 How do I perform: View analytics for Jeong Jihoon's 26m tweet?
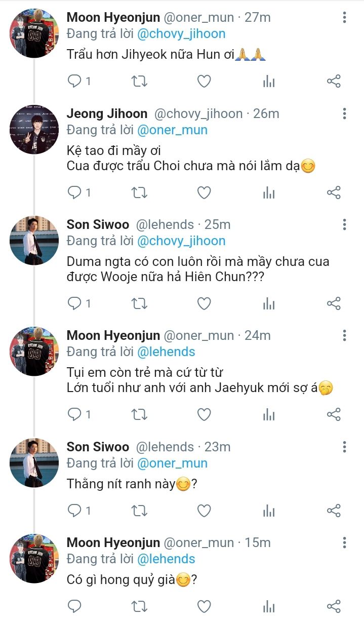coord(269,192)
